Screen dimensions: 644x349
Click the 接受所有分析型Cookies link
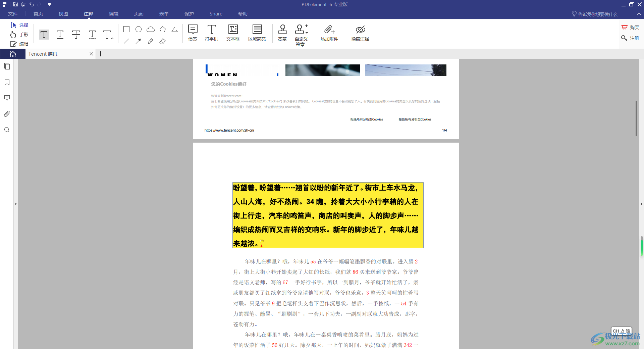(415, 119)
